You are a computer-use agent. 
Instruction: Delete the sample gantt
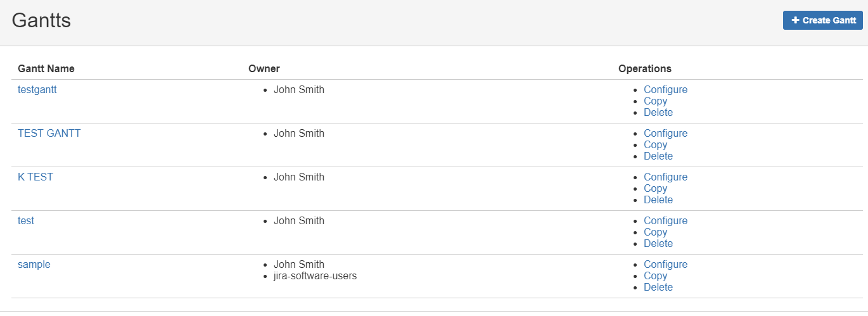click(658, 288)
